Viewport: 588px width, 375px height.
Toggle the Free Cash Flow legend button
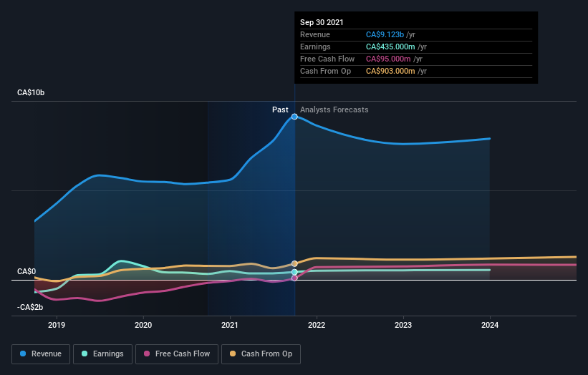[x=177, y=354]
